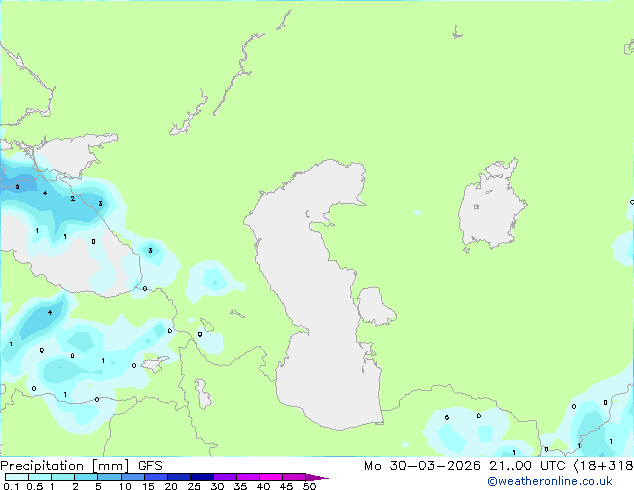Click the '(18+318' forecast run text
The height and width of the screenshot is (490, 634).
(604, 466)
